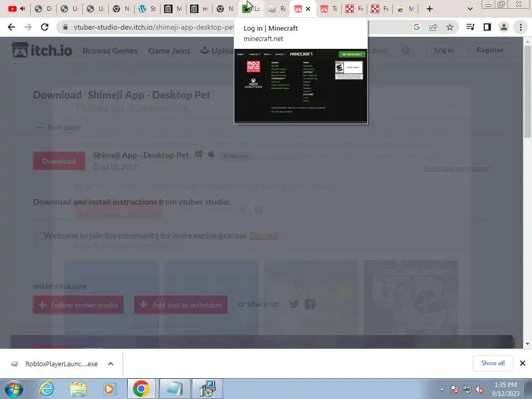532x399 pixels.
Task: Share on Facebook icon
Action: [310, 304]
